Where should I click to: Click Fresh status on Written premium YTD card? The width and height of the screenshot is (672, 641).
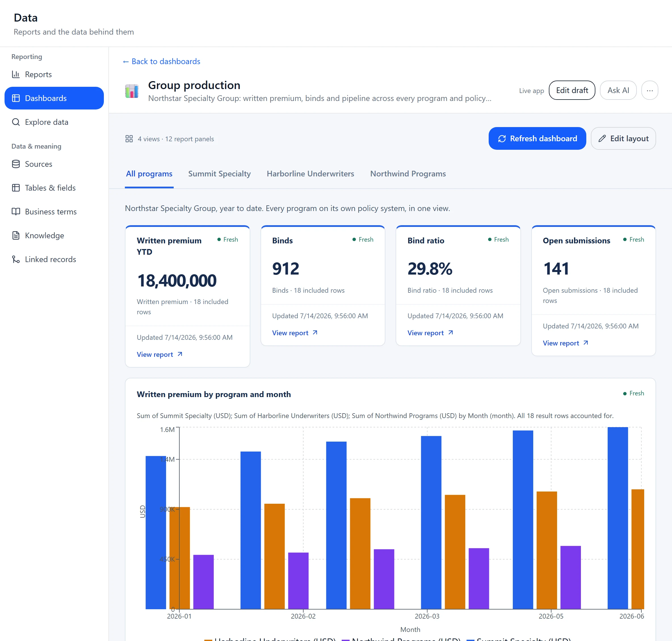coord(228,239)
